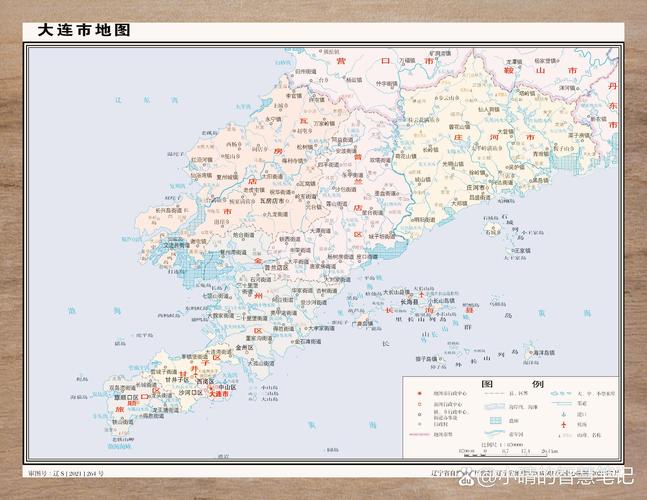Click the 杨树房街道 label

pos(340,257)
